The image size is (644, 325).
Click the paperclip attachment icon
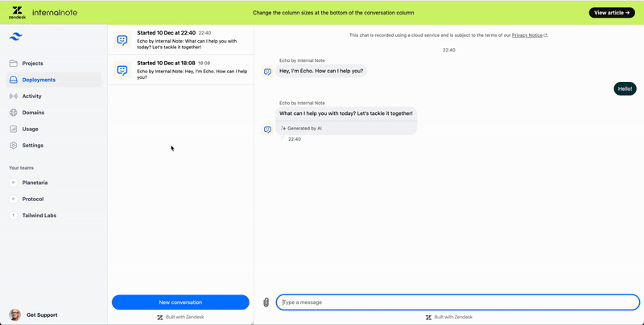click(266, 302)
